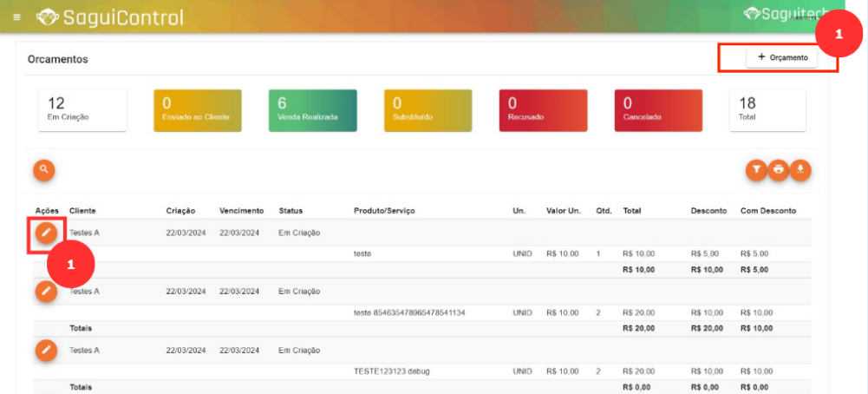Viewport: 868px width, 394px height.
Task: Click the Cliente column header
Action: 82,211
